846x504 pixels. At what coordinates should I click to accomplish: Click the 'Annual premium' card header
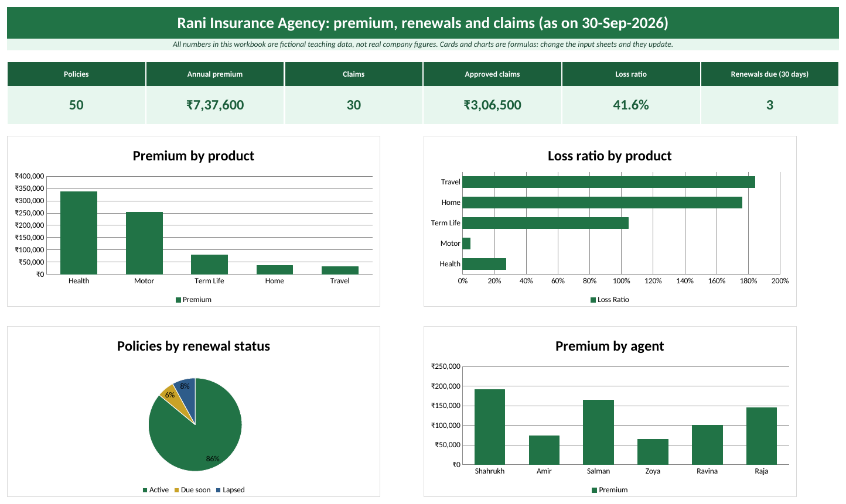pyautogui.click(x=215, y=74)
